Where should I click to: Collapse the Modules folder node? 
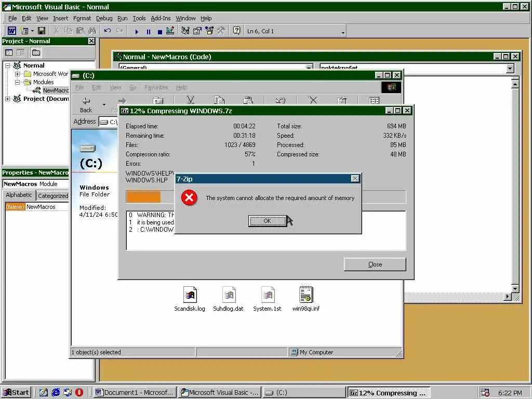tap(17, 82)
